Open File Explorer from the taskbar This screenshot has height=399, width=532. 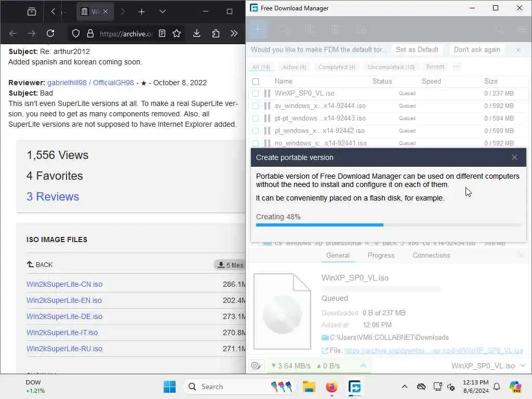click(309, 387)
